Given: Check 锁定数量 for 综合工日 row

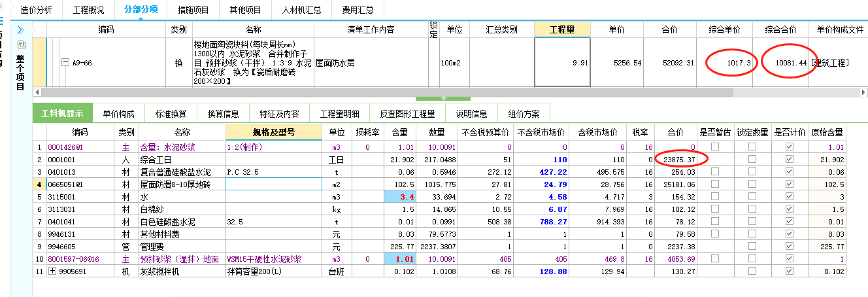Looking at the screenshot, I should coord(752,159).
